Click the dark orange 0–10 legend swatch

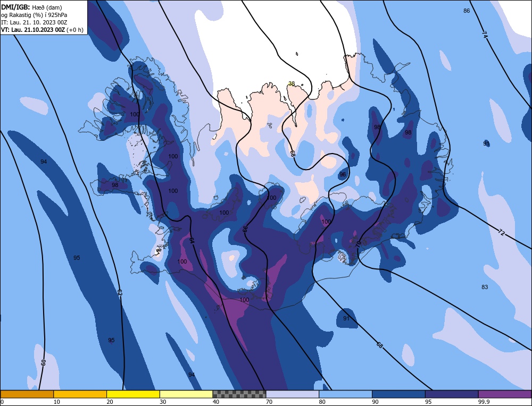click(27, 394)
